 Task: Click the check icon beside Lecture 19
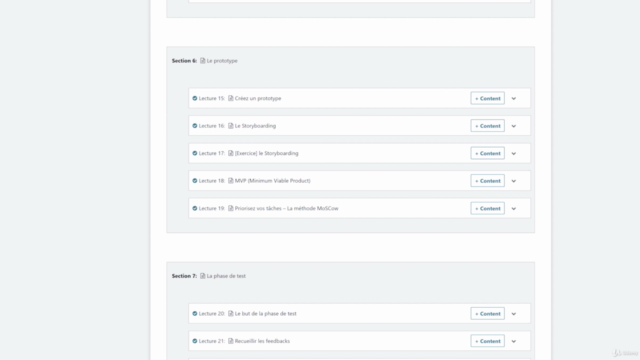click(x=195, y=208)
